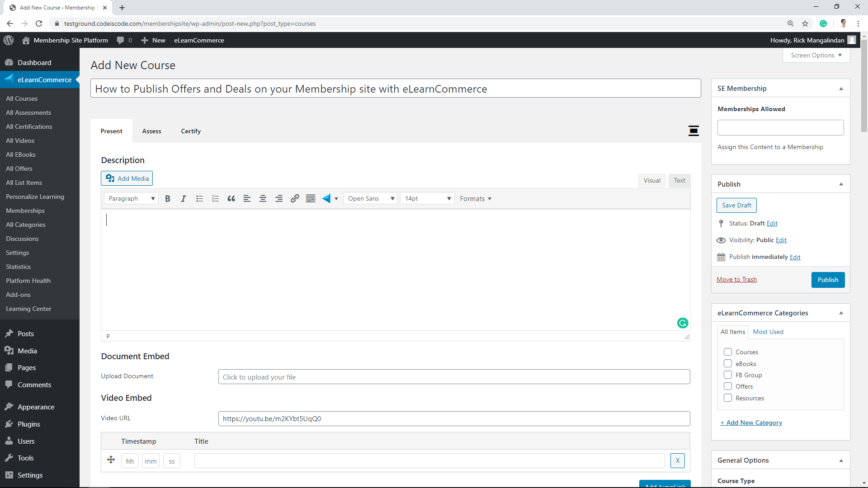Toggle distraction-free fullscreen editor mode
Image resolution: width=868 pixels, height=488 pixels.
pyautogui.click(x=693, y=131)
